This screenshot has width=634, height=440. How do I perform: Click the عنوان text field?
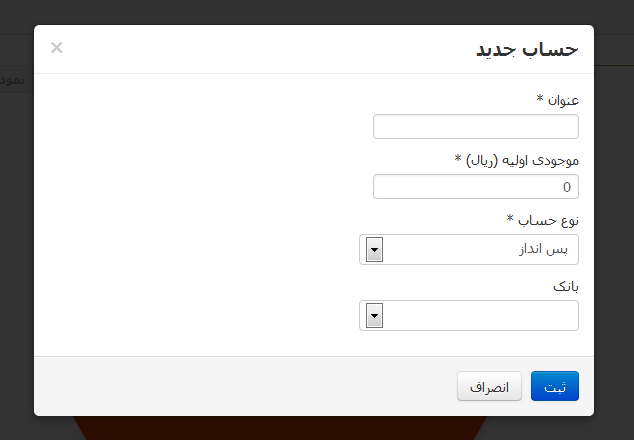click(475, 127)
